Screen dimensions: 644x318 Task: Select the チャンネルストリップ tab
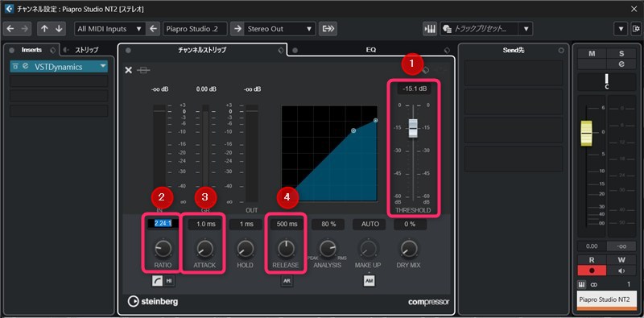[202, 50]
